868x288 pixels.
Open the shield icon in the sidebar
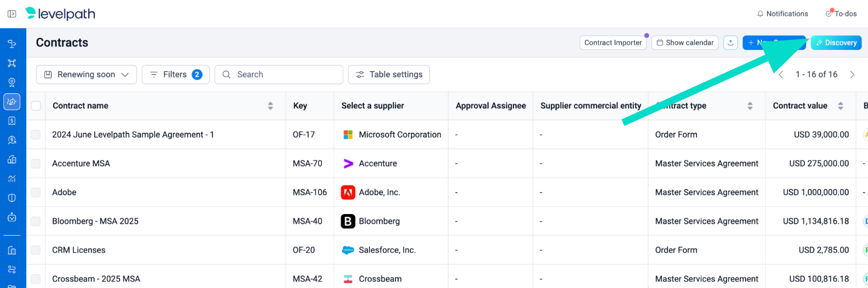coord(12,198)
